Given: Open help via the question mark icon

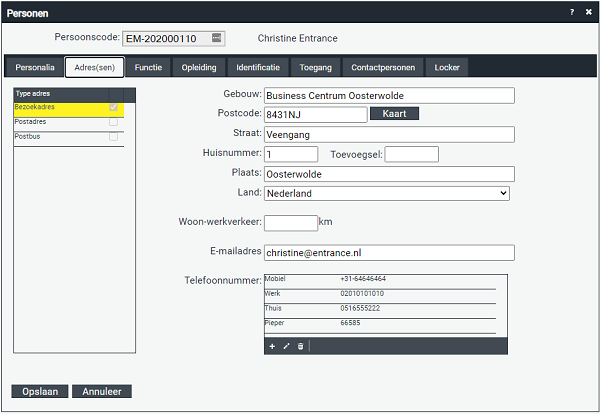Looking at the screenshot, I should click(572, 12).
